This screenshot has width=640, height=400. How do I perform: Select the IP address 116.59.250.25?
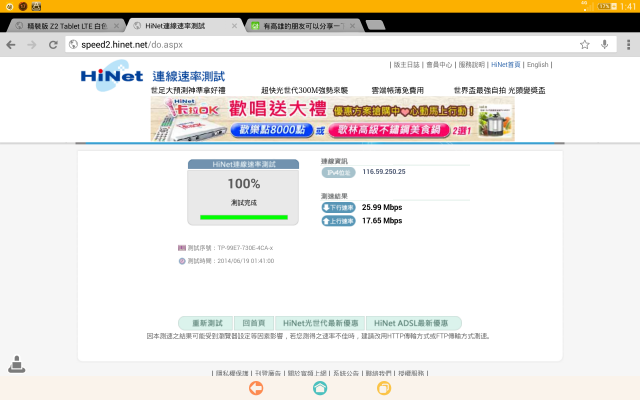(384, 171)
